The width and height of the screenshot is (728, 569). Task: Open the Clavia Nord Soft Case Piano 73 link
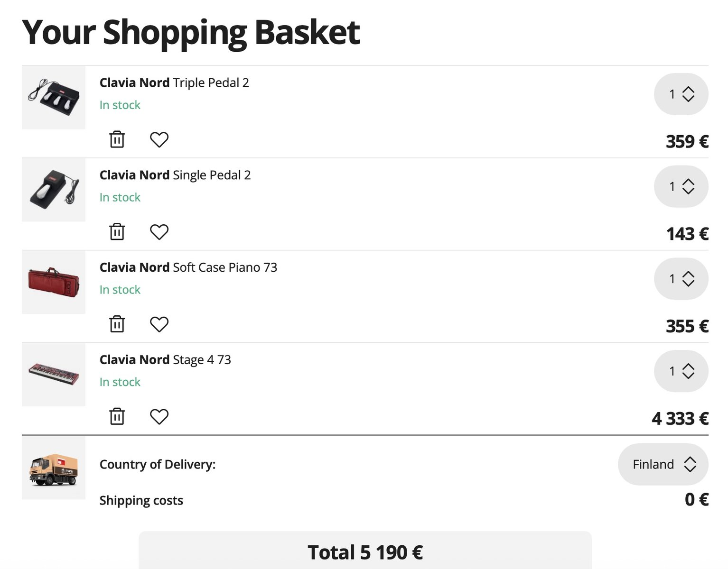tap(188, 267)
